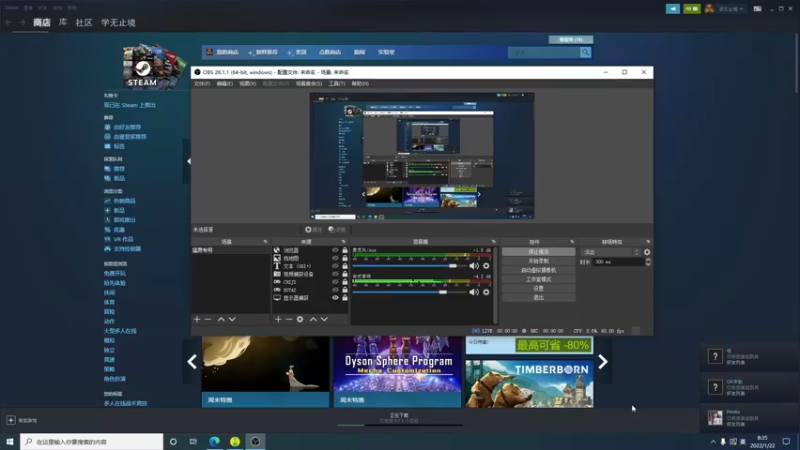
Task: Open transition properties gear in 转场特效 dock
Action: pos(647,252)
